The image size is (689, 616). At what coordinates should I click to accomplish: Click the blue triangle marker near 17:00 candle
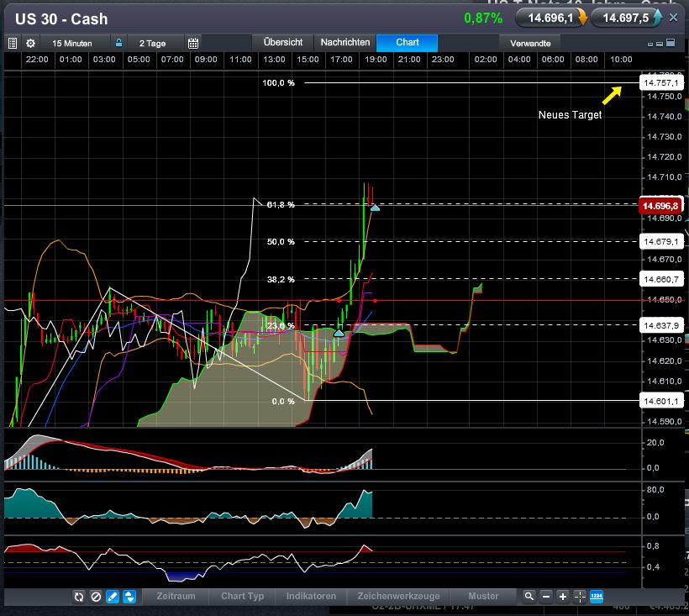339,334
